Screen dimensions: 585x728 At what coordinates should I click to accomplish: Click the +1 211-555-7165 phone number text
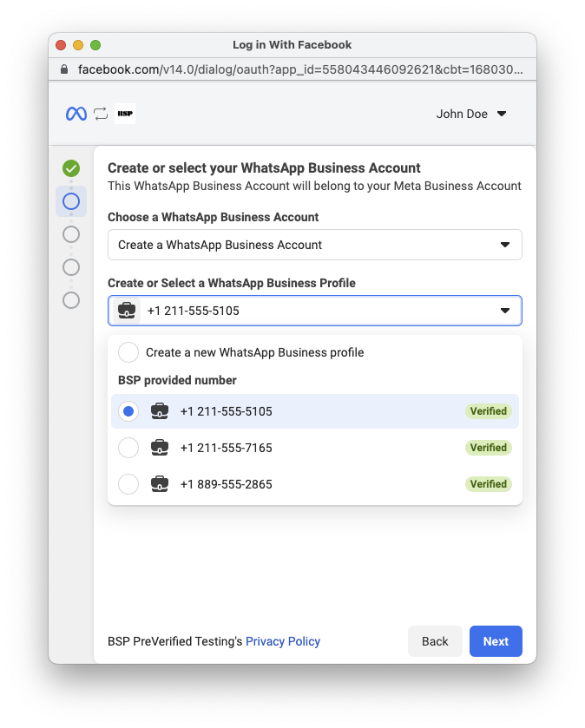coord(227,448)
